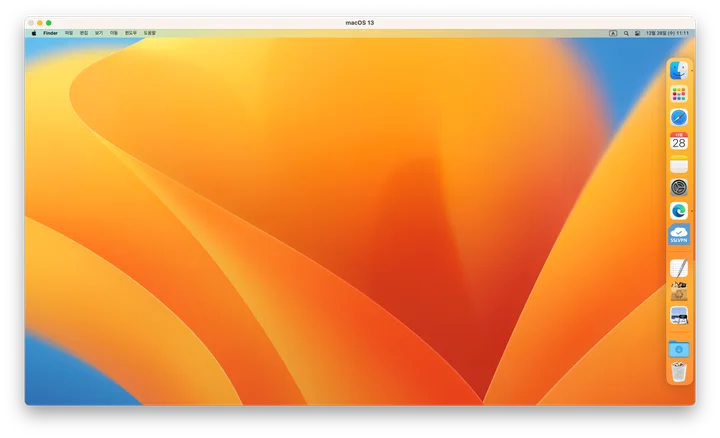
Task: Expand the Downloads folder stack
Action: 679,349
